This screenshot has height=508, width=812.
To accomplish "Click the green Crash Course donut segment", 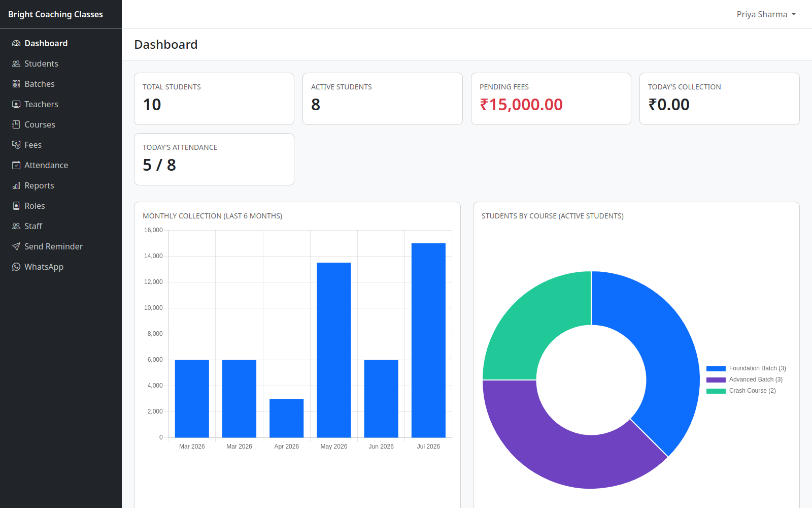I will click(533, 322).
